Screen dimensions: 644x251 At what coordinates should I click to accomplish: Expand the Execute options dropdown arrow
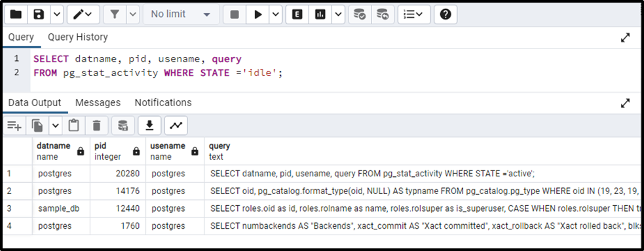[276, 15]
